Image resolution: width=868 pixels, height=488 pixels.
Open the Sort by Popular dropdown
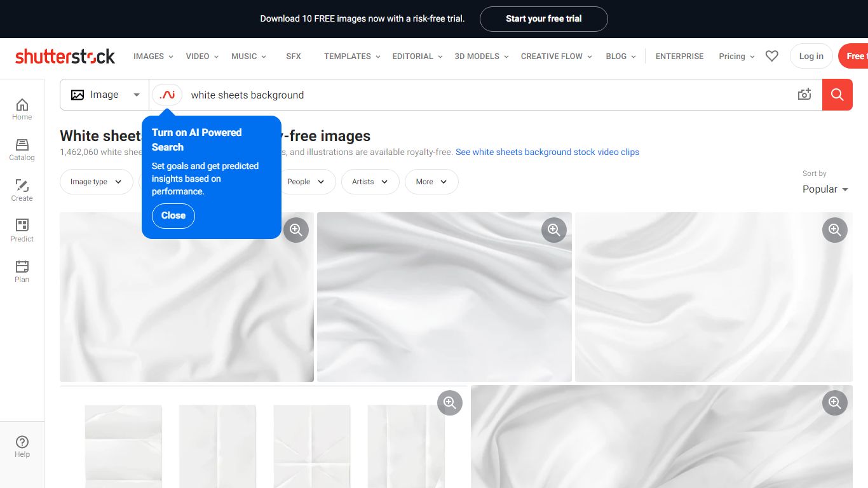pyautogui.click(x=825, y=189)
